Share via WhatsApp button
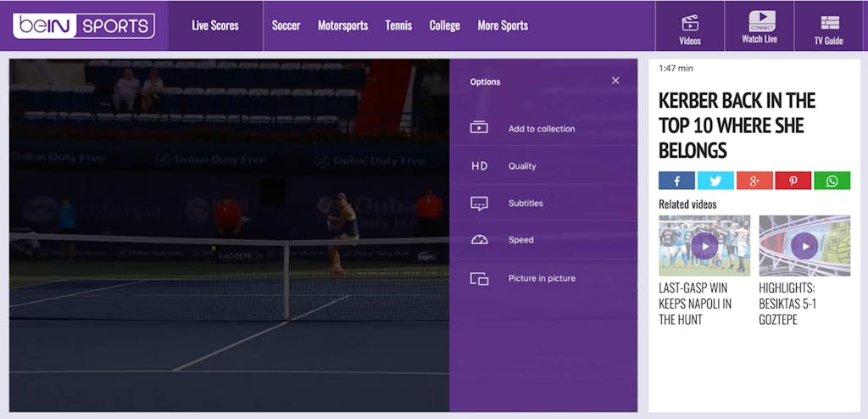The width and height of the screenshot is (868, 419). [832, 181]
